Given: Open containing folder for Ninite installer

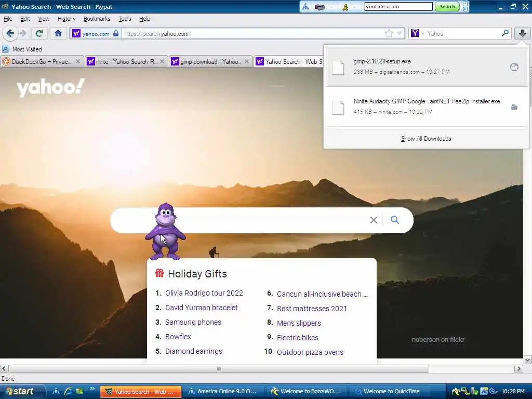Looking at the screenshot, I should (x=514, y=107).
